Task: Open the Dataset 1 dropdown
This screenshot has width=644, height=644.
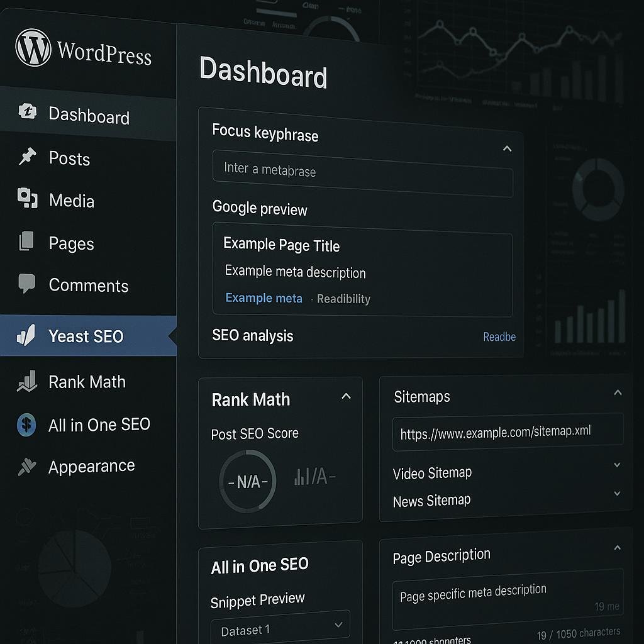Action: pyautogui.click(x=280, y=627)
